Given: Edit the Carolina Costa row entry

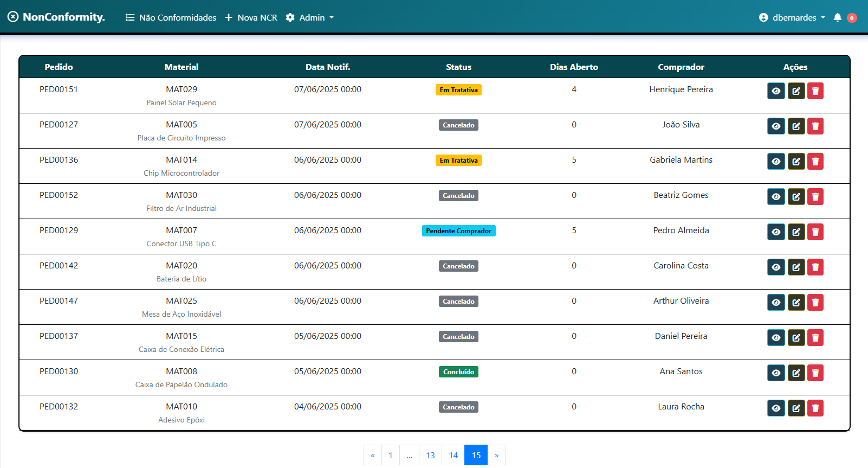Looking at the screenshot, I should pos(796,267).
